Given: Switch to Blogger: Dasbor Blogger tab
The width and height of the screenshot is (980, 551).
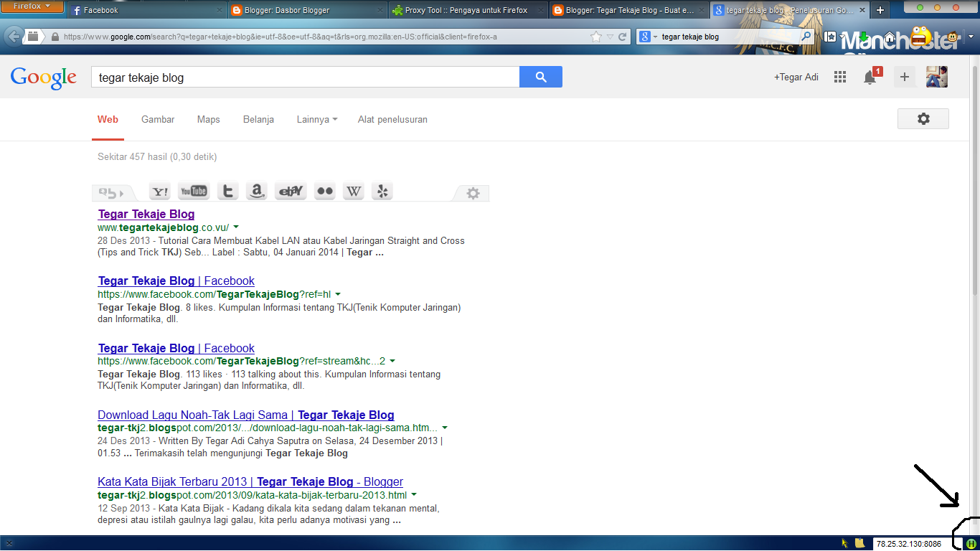Looking at the screenshot, I should (308, 10).
